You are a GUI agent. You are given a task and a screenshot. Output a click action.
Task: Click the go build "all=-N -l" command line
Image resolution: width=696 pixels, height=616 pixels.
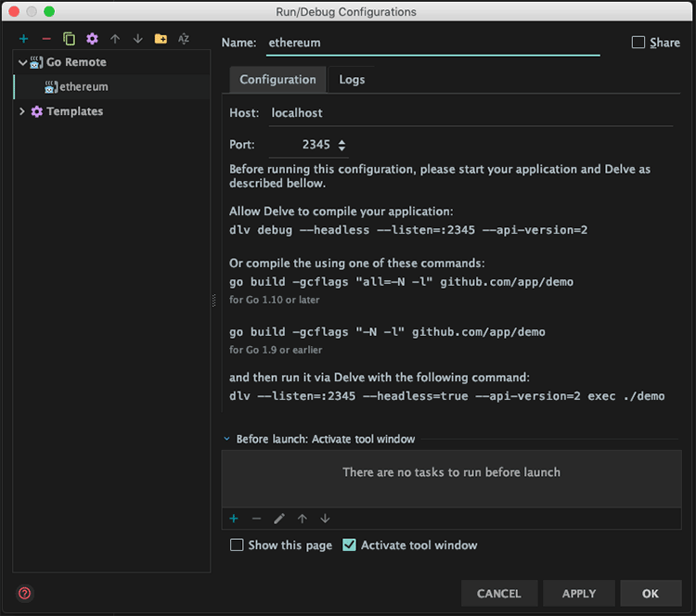[401, 282]
